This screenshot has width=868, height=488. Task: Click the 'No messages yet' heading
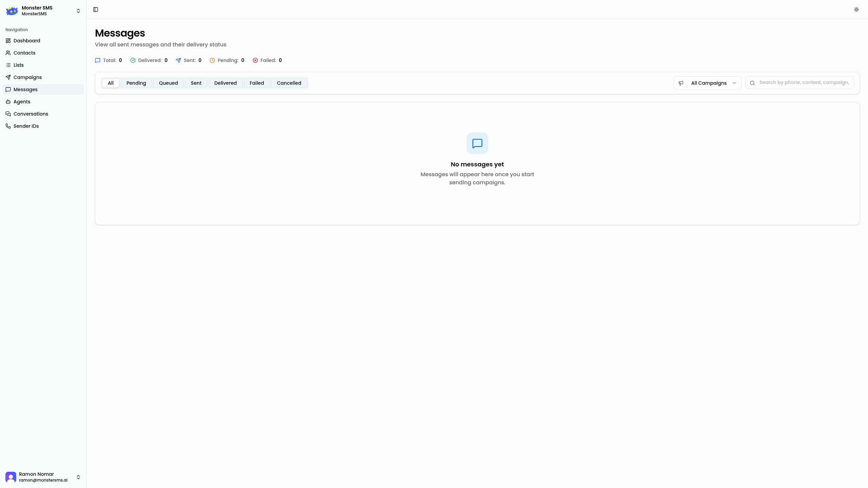[x=477, y=164]
